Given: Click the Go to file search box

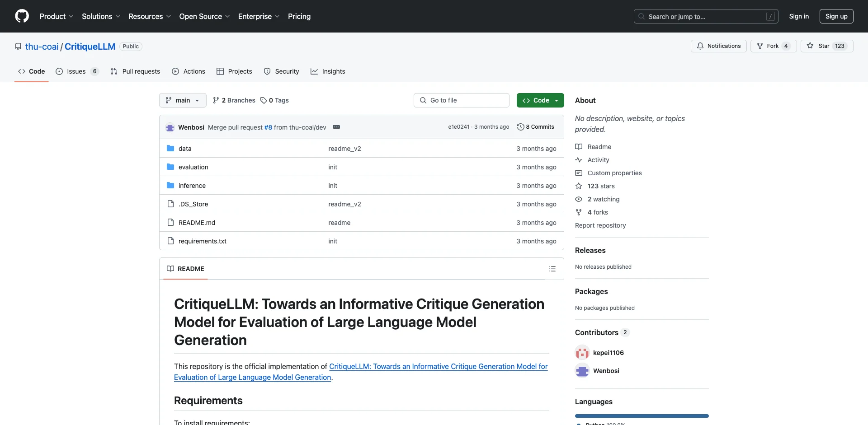Looking at the screenshot, I should click(462, 100).
